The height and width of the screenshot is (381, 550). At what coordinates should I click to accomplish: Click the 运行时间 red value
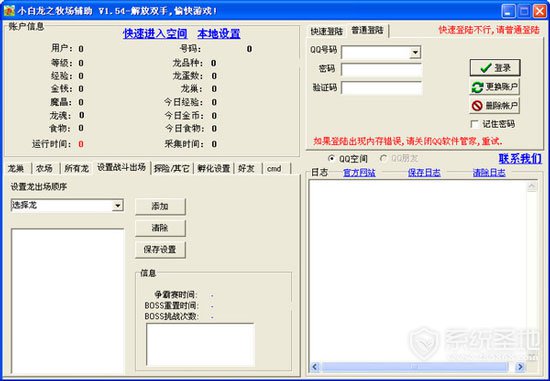(x=81, y=144)
